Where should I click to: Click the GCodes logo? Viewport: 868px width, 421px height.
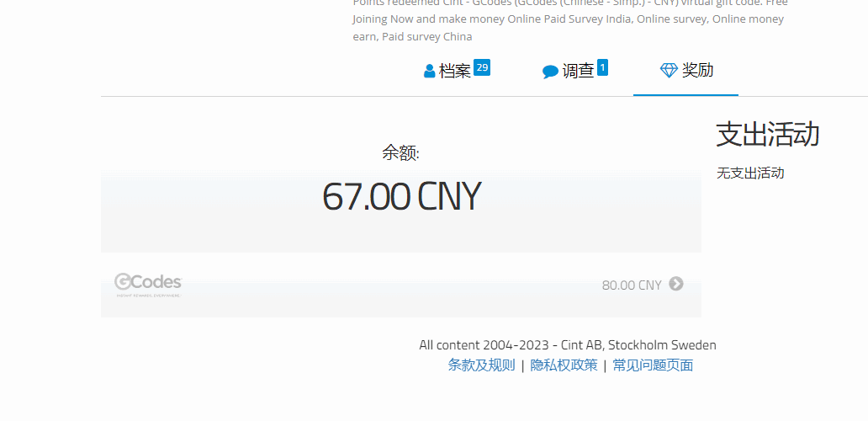click(148, 285)
